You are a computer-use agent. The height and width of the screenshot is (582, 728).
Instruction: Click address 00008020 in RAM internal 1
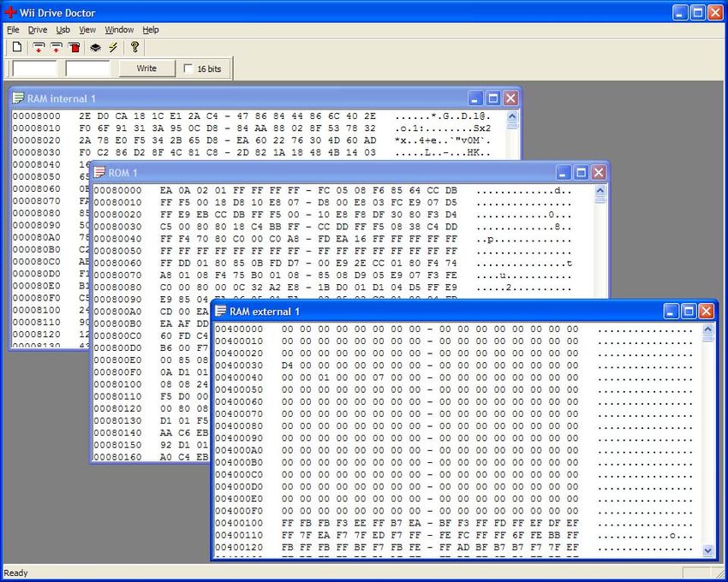(x=36, y=140)
